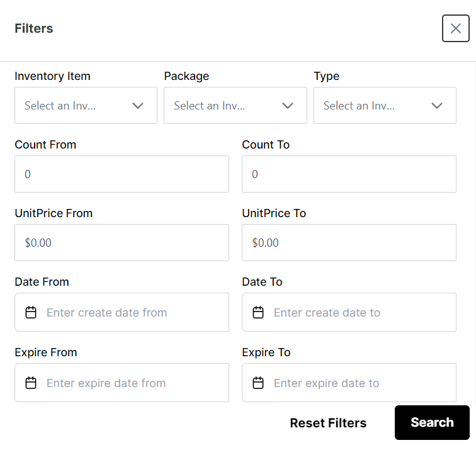Open the Type select box

tap(385, 105)
